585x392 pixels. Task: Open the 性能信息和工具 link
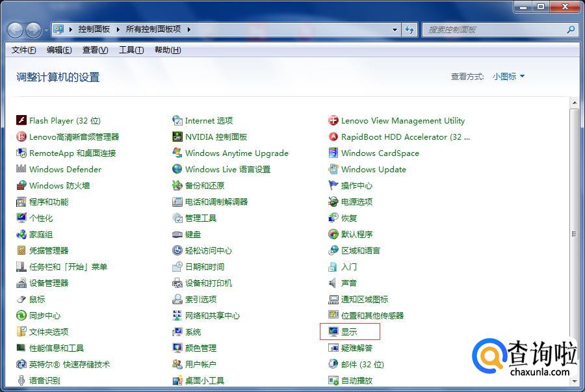[x=57, y=348]
